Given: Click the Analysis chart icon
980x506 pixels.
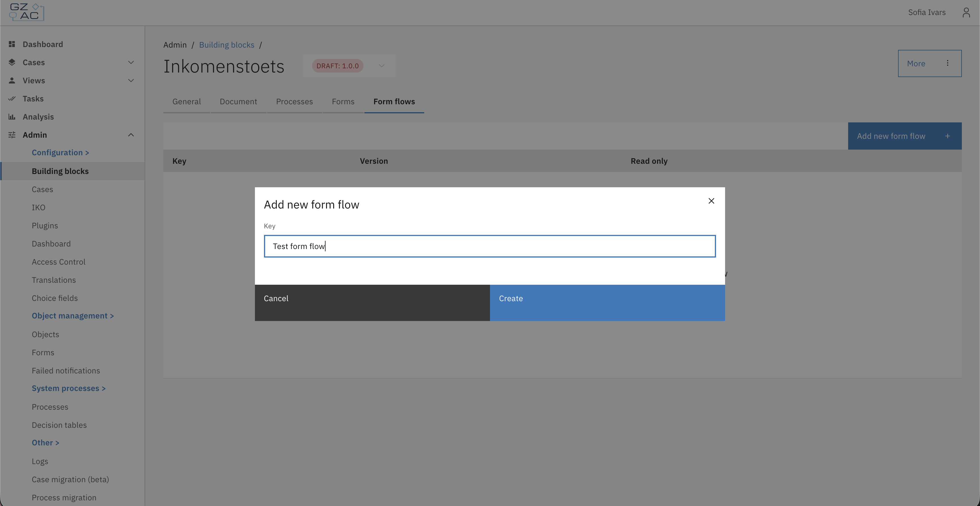Looking at the screenshot, I should coord(12,117).
